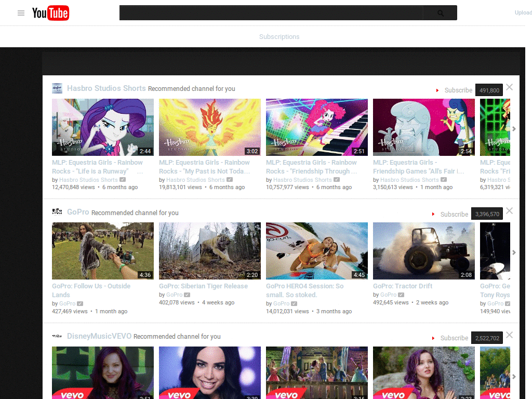Click the 3,396,570 subscriber count
The image size is (532, 399).
(x=487, y=214)
